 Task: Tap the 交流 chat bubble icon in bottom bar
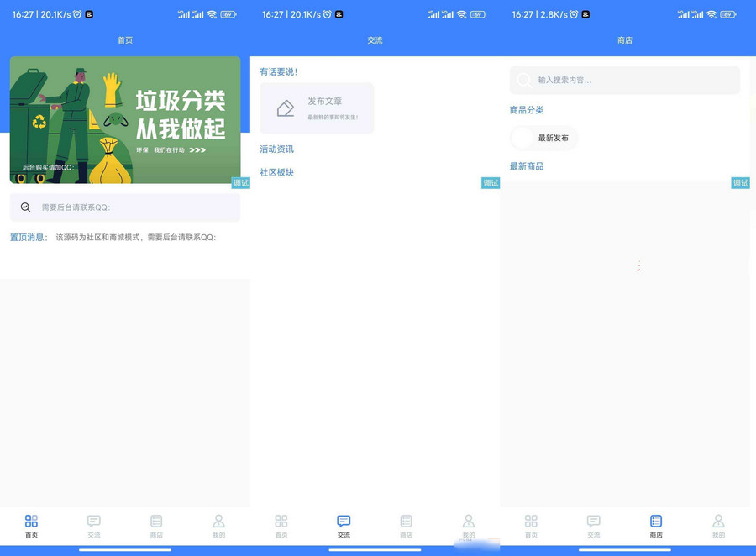point(344,522)
